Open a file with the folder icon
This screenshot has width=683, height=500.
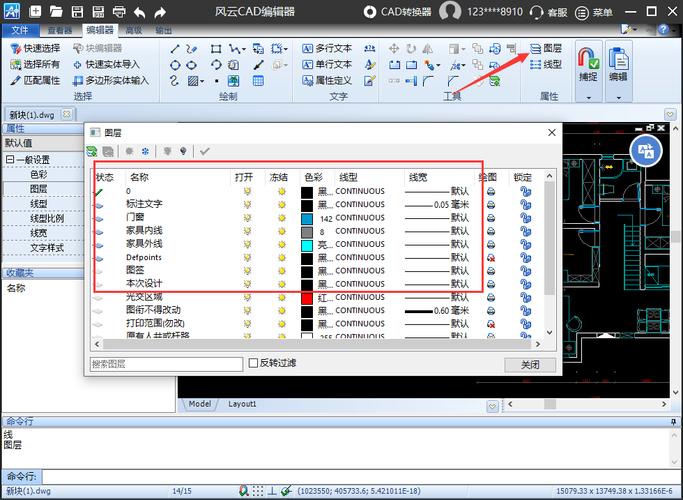tap(56, 11)
